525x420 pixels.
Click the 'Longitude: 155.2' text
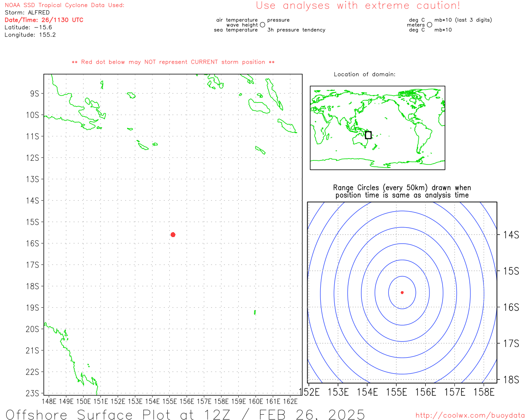(30, 35)
